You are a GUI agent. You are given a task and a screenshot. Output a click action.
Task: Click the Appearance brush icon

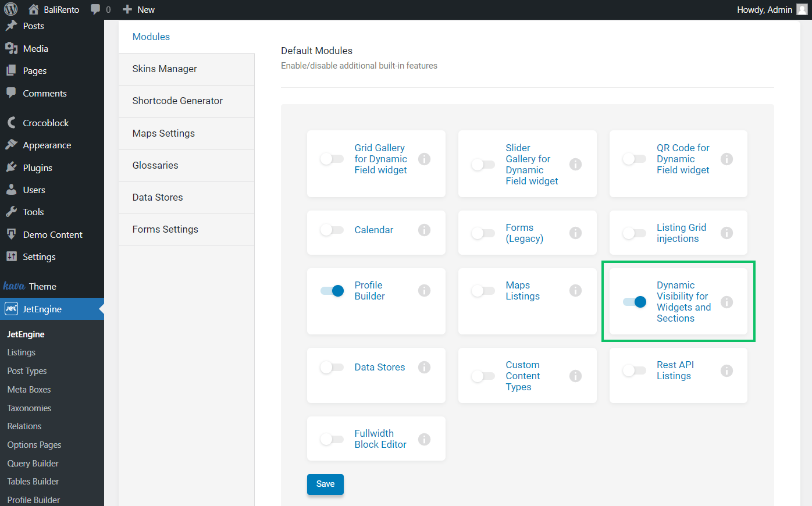point(11,145)
